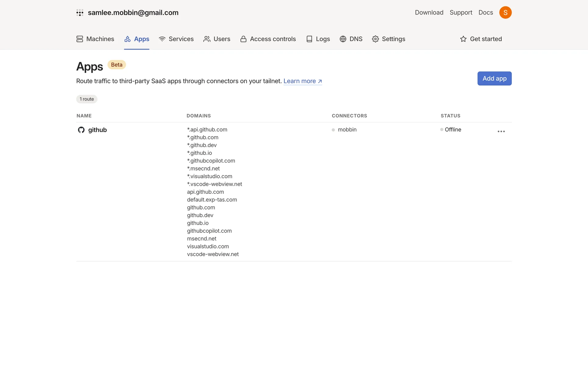This screenshot has width=588, height=368.
Task: Open the orange S account avatar menu
Action: coord(505,13)
